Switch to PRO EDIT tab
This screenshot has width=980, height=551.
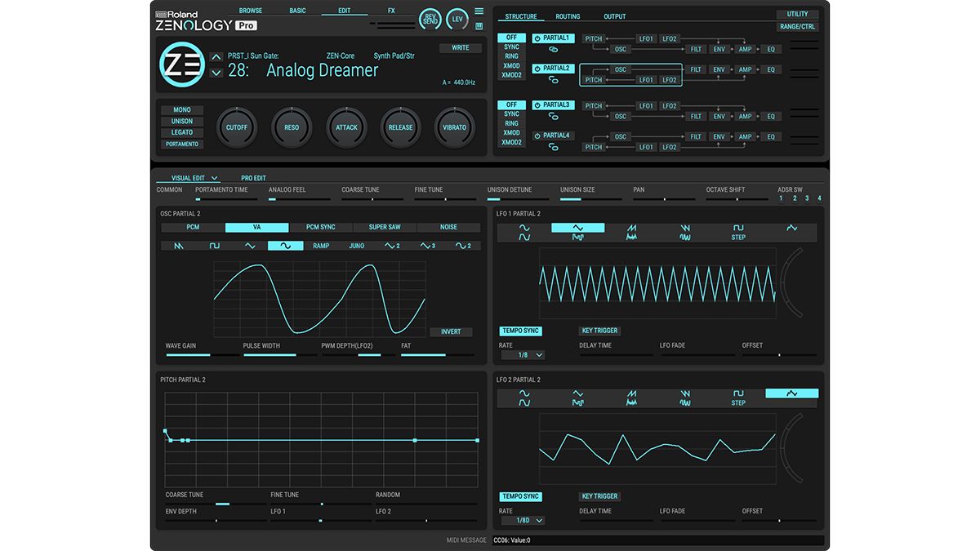[x=253, y=178]
